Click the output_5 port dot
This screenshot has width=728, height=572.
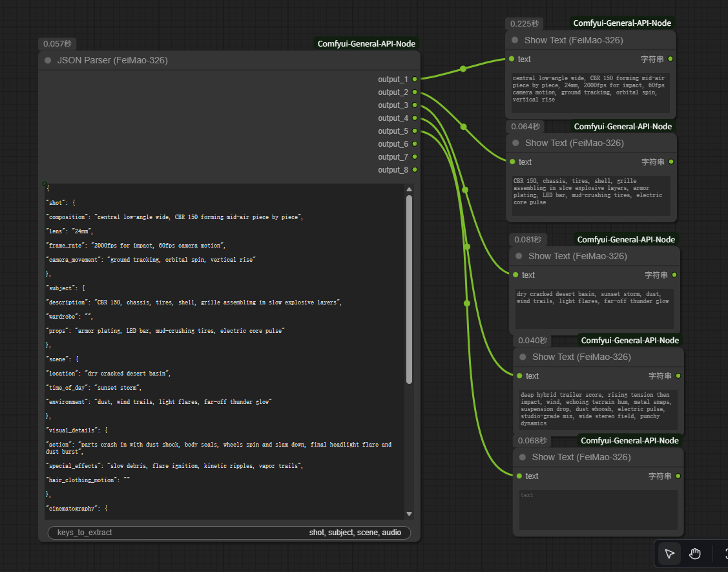pyautogui.click(x=415, y=131)
